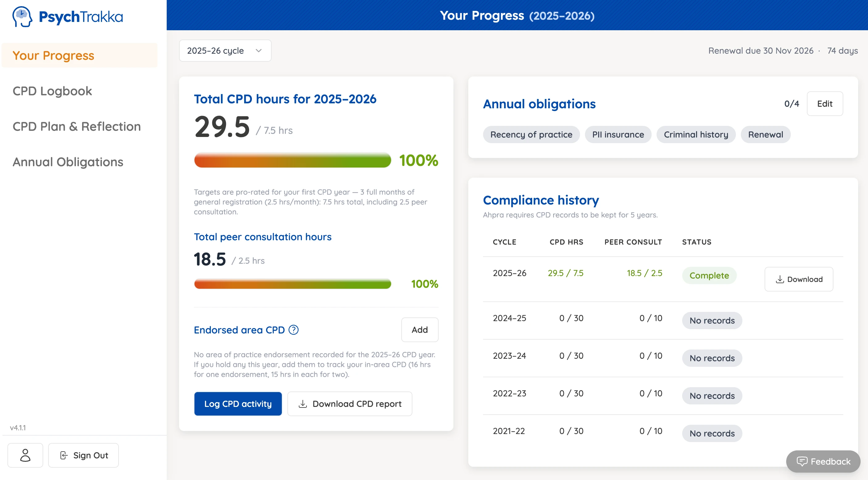868x480 pixels.
Task: Click Download CPD report button
Action: click(x=350, y=403)
